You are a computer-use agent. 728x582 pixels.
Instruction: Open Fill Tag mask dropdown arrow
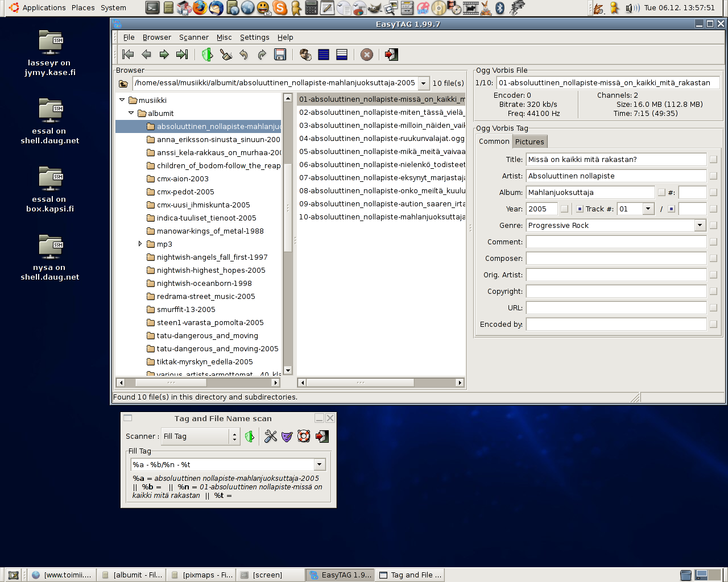[x=320, y=465]
